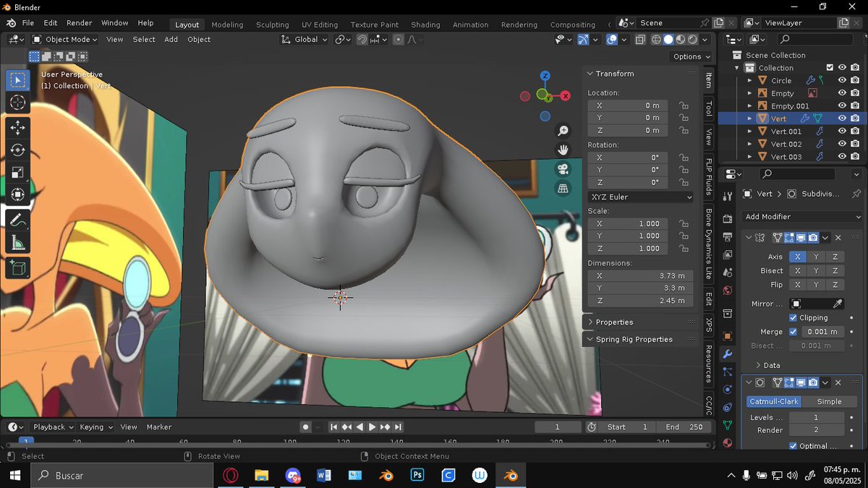Screen dimensions: 868x488
Task: Switch to orthographic grid view icon
Action: (563, 189)
